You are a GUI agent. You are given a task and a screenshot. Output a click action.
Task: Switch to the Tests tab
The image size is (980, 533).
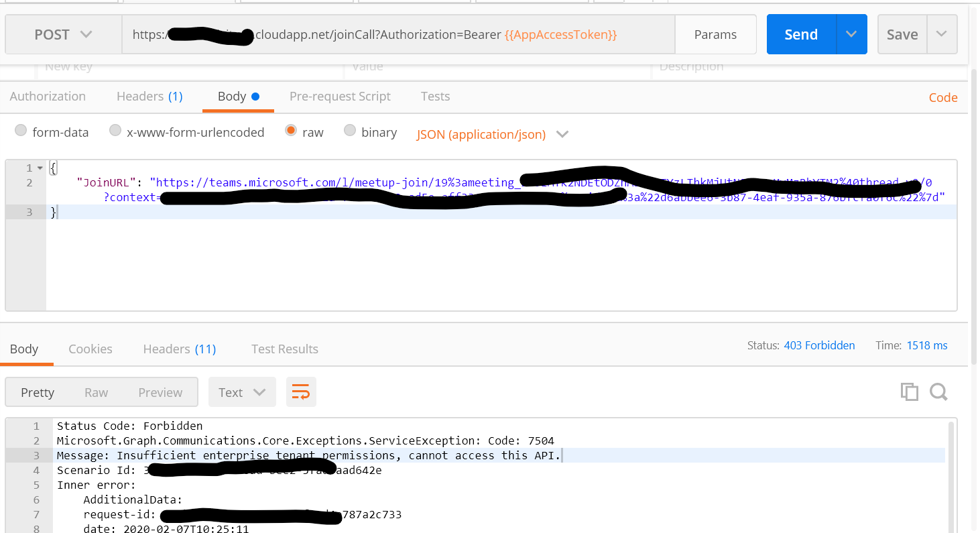[435, 97]
